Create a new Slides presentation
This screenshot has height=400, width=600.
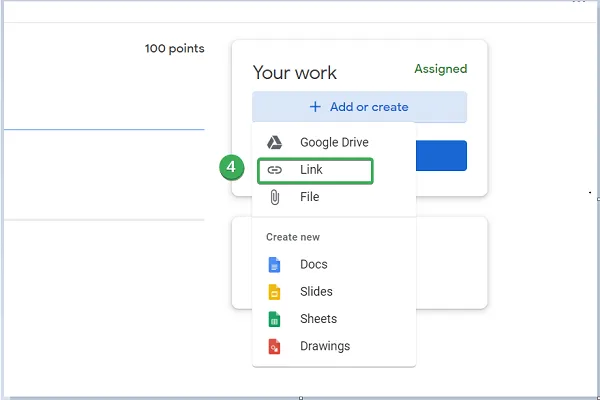(x=334, y=292)
